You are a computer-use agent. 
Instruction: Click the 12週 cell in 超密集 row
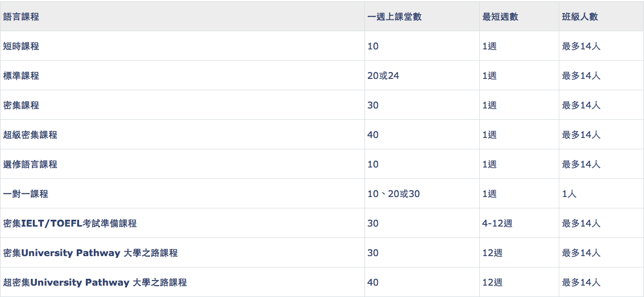pos(492,283)
